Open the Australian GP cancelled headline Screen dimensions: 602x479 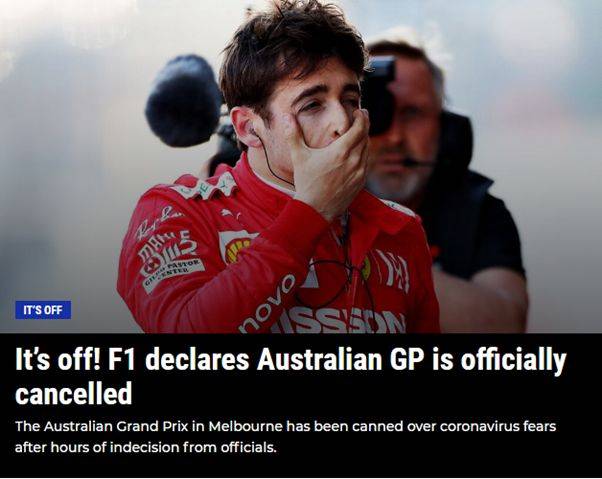[x=290, y=376]
